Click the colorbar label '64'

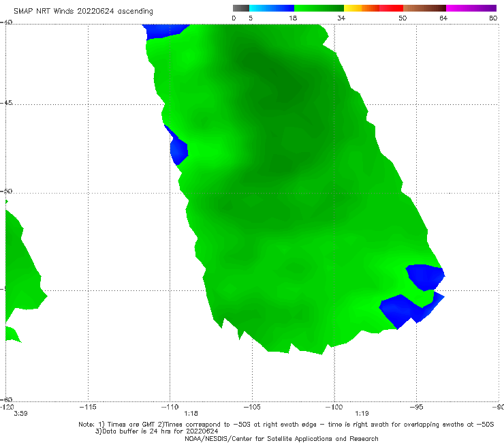pyautogui.click(x=443, y=18)
